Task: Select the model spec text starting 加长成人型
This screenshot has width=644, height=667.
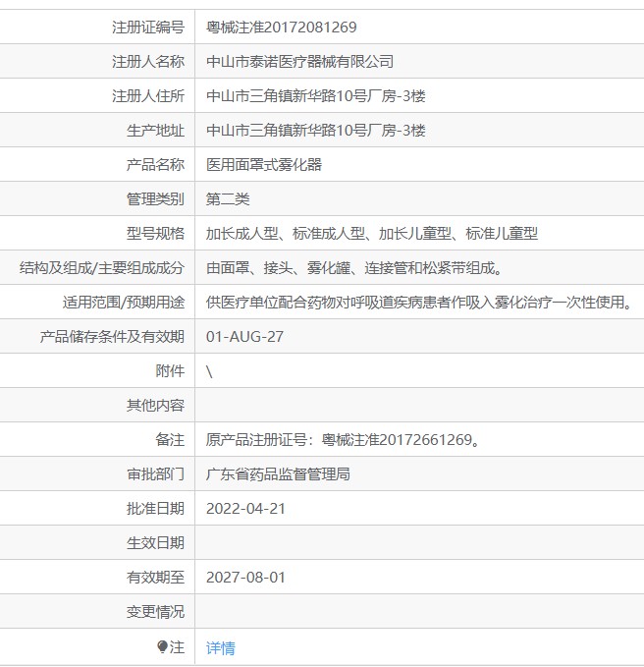Action: pyautogui.click(x=372, y=234)
